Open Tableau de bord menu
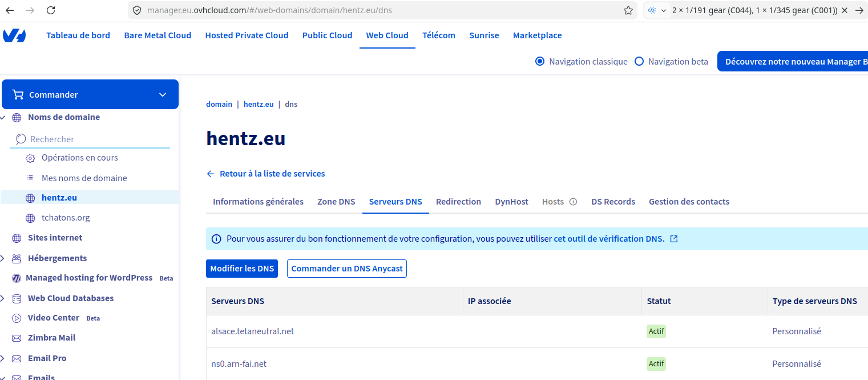The image size is (868, 380). click(x=78, y=35)
